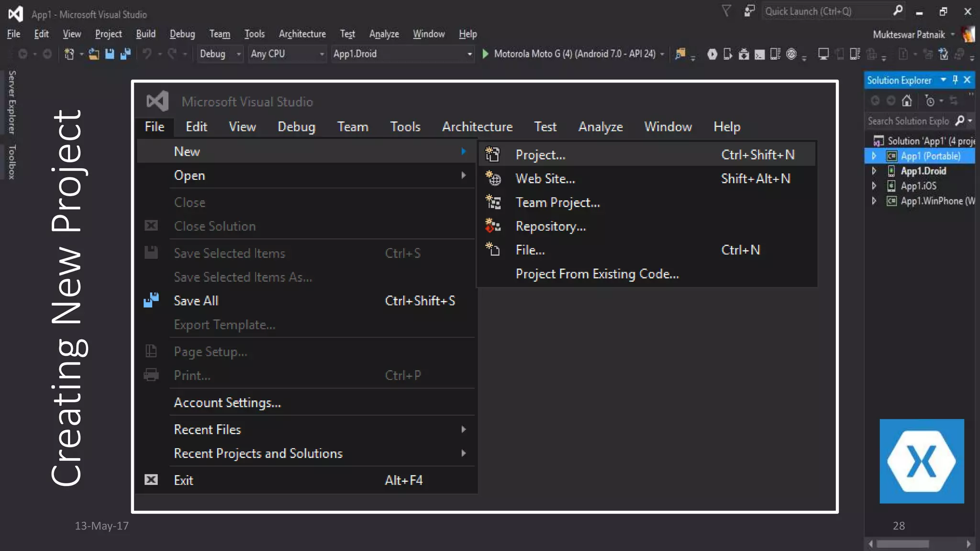Click the Xamarin logo thumbnail
This screenshot has height=551, width=980.
(x=922, y=461)
